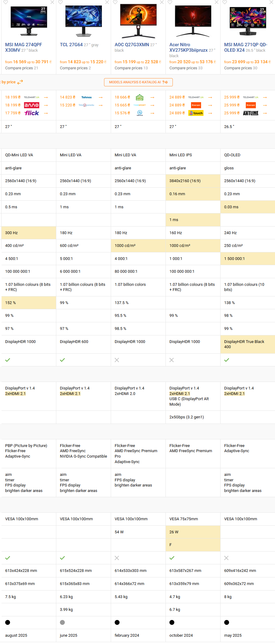Open Compare prices 2 link
The width and height of the screenshot is (275, 644).
tap(75, 68)
